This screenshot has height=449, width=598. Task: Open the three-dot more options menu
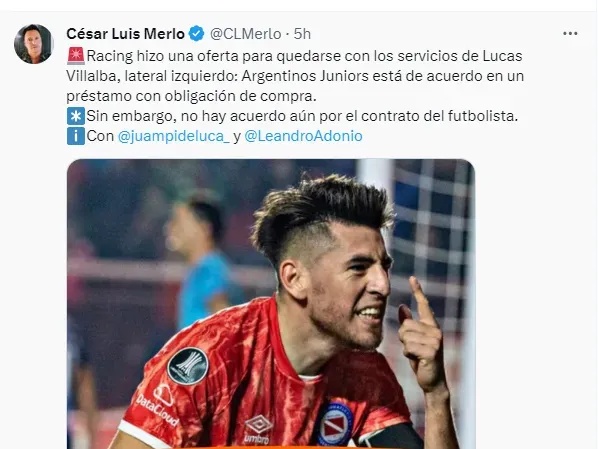(x=570, y=34)
